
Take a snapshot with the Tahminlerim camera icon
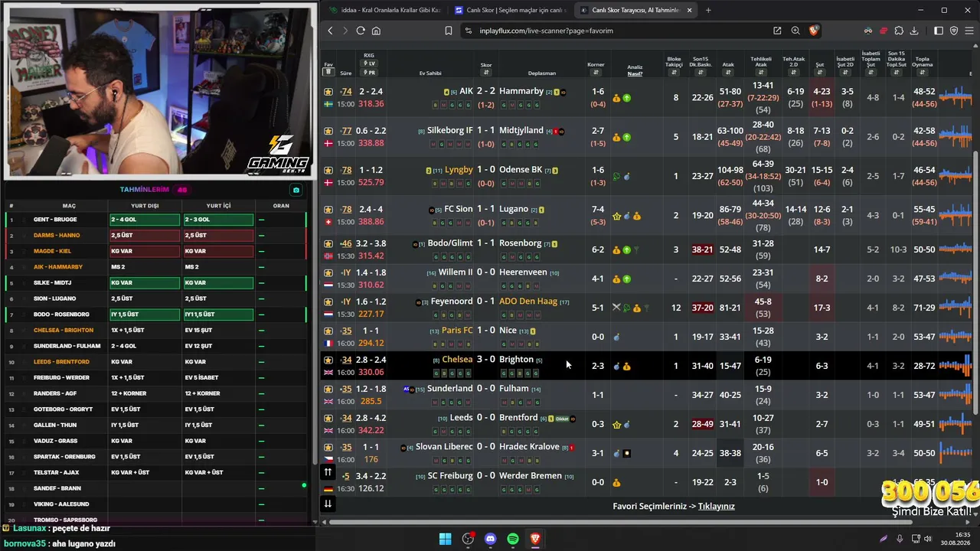pyautogui.click(x=296, y=190)
